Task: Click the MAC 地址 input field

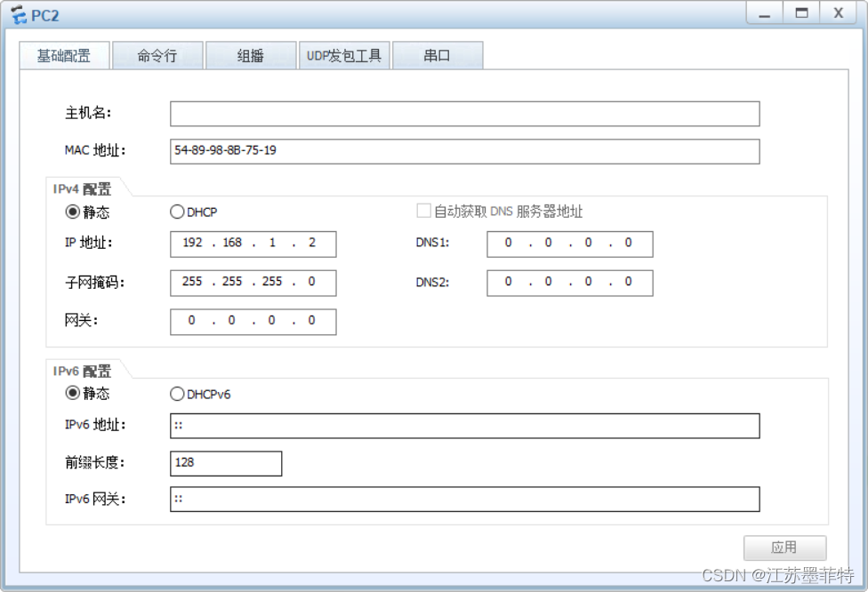Action: click(465, 151)
